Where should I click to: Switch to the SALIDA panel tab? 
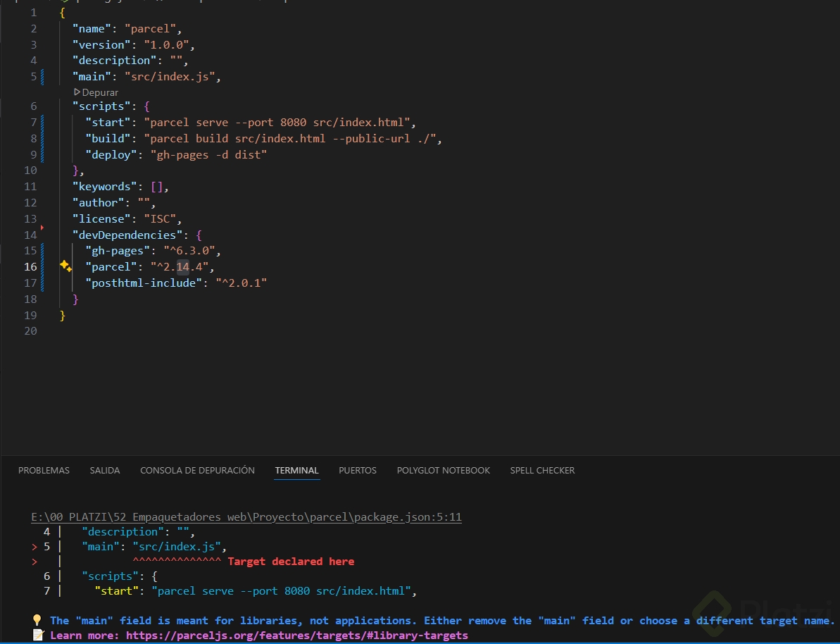tap(105, 470)
